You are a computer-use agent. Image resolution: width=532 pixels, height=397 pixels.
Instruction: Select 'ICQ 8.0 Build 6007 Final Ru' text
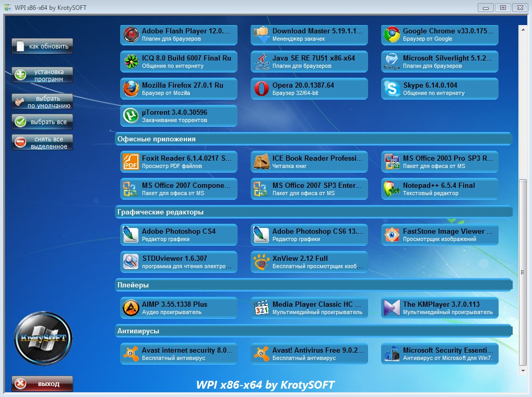point(186,58)
